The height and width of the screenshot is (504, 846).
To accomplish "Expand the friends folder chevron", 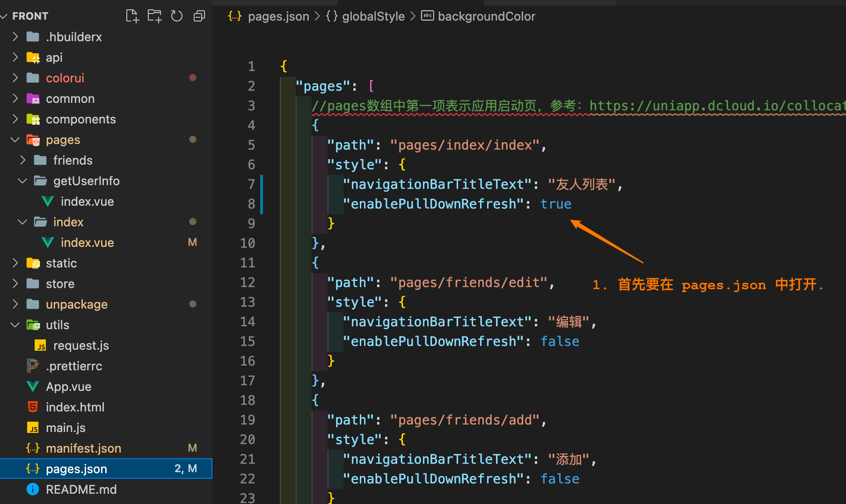I will [x=23, y=160].
